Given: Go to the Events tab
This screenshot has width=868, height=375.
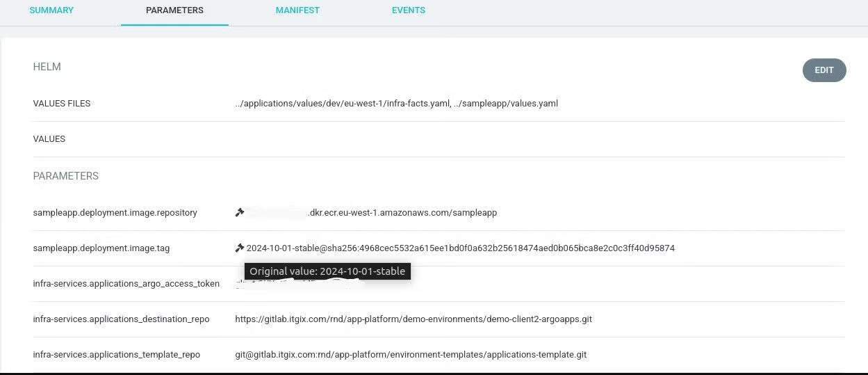Looking at the screenshot, I should (408, 10).
